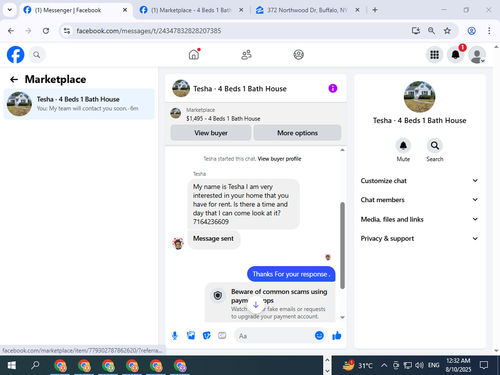Image resolution: width=500 pixels, height=375 pixels.
Task: Open the $1,495 - 4 Beds 1 Bath House listing
Action: click(223, 118)
